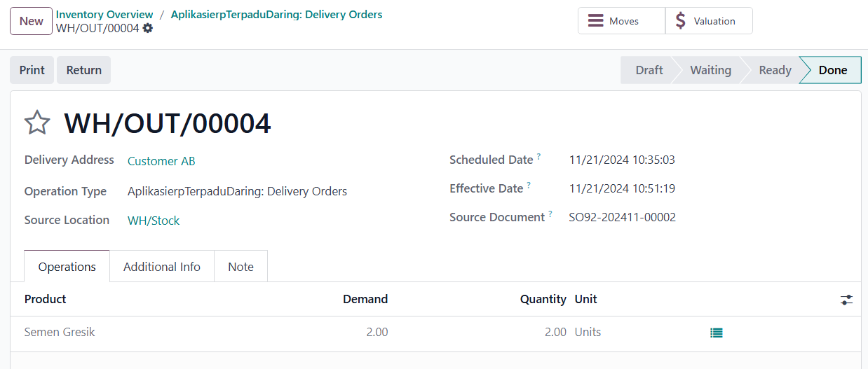
Task: Open the gear actions menu beside WH/OUT/00004
Action: click(147, 28)
